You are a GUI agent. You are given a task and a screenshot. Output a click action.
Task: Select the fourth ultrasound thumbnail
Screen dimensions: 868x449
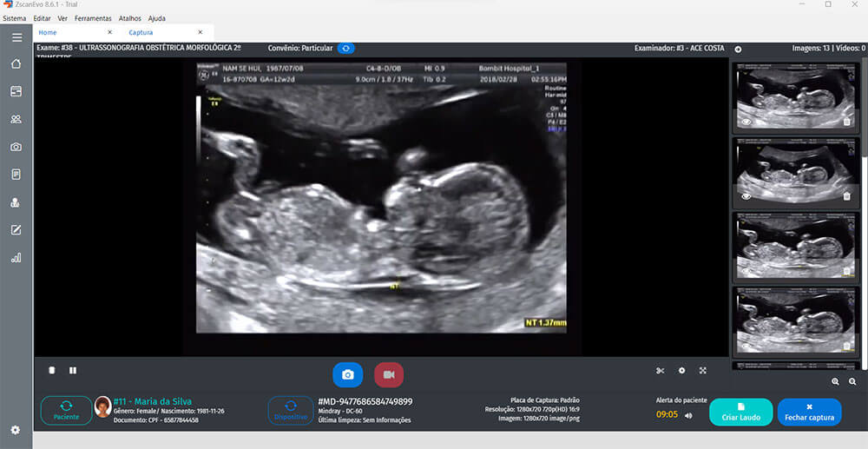(795, 320)
